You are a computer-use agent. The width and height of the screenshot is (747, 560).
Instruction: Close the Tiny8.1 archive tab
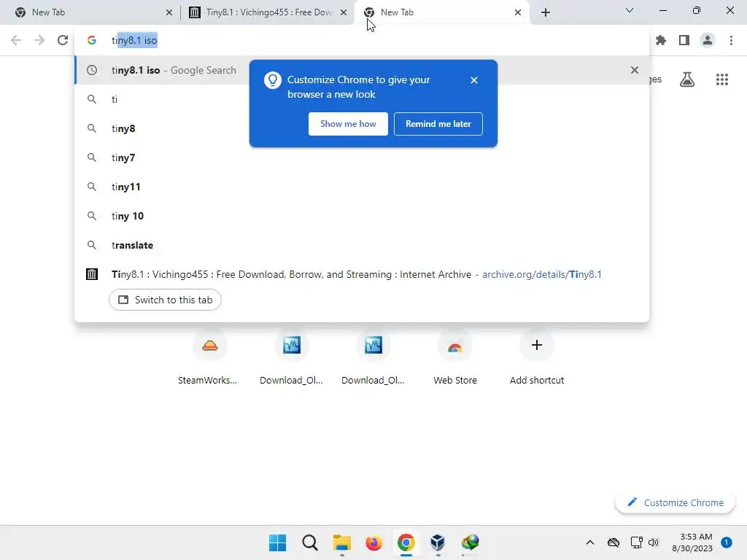point(344,12)
